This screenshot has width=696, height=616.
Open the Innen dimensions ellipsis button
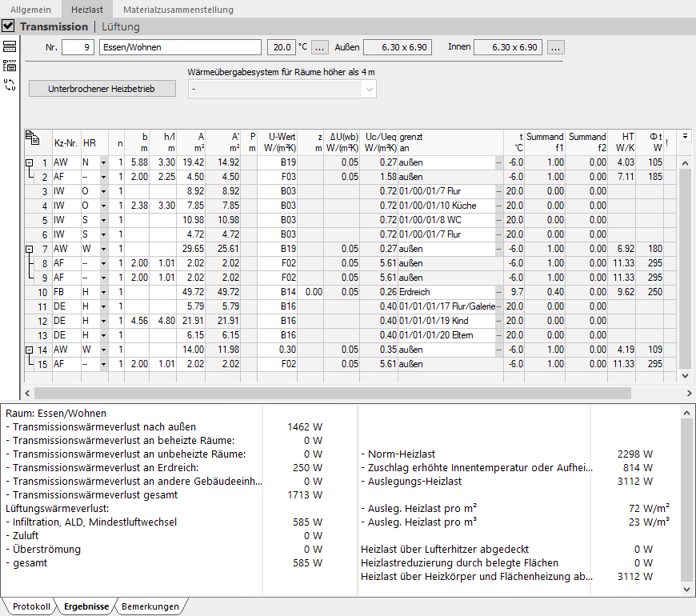click(x=556, y=47)
